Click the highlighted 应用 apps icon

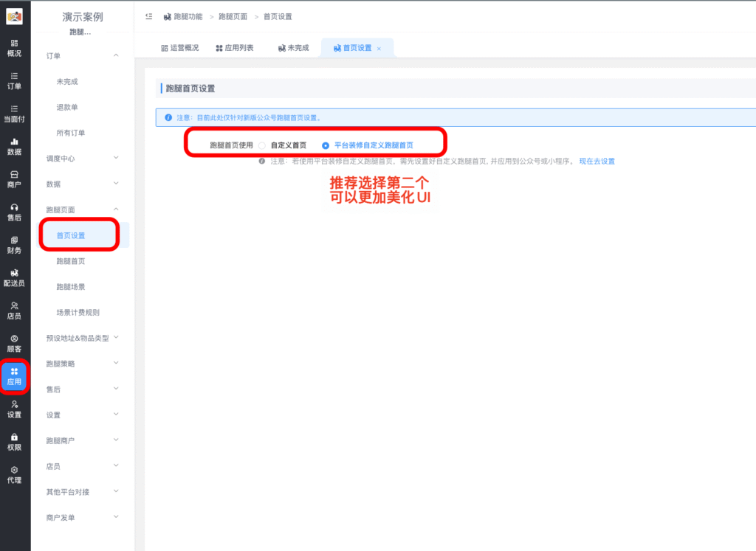pyautogui.click(x=14, y=377)
